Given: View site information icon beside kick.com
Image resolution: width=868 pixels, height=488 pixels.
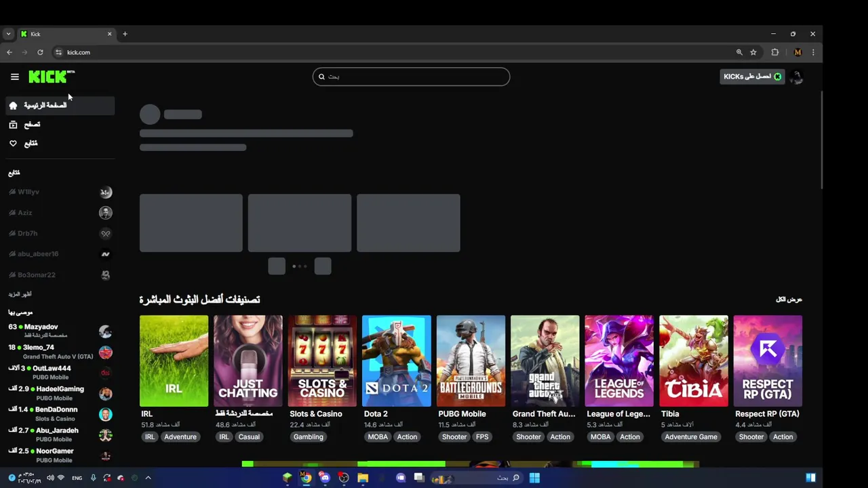Looking at the screenshot, I should (x=58, y=52).
